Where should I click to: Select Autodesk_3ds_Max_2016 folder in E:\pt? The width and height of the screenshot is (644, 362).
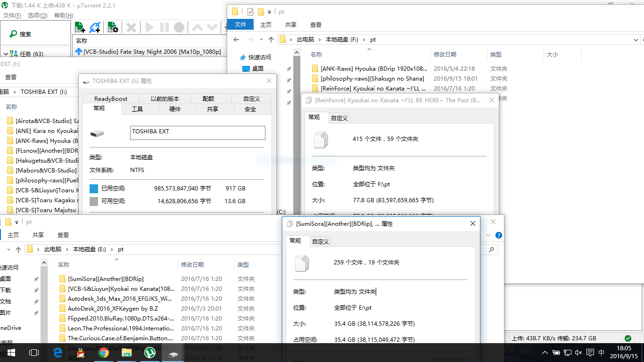click(x=116, y=298)
